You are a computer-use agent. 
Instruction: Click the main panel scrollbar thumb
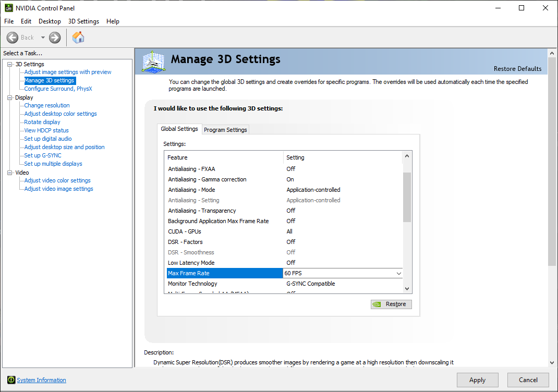click(552, 162)
